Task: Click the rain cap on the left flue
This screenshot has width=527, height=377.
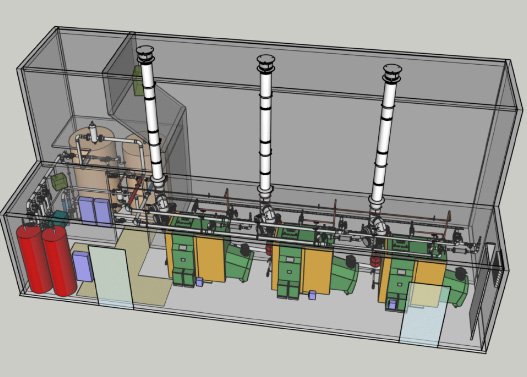Action: [145, 54]
